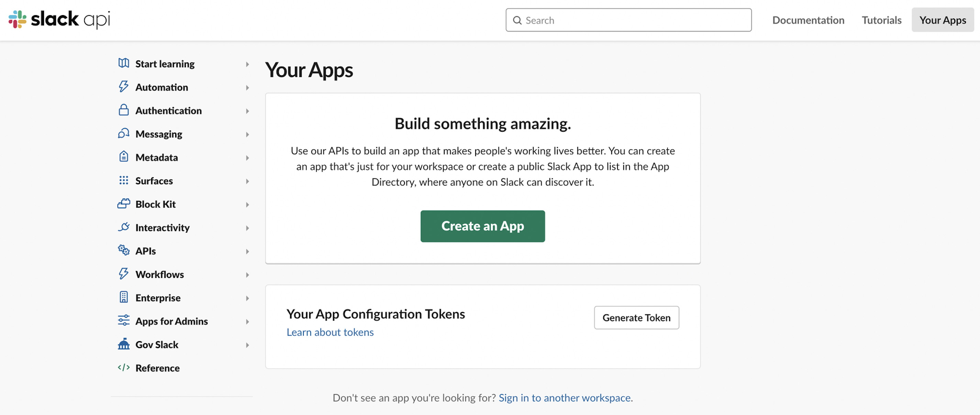980x415 pixels.
Task: Select the Your Apps nav tab
Action: click(942, 20)
